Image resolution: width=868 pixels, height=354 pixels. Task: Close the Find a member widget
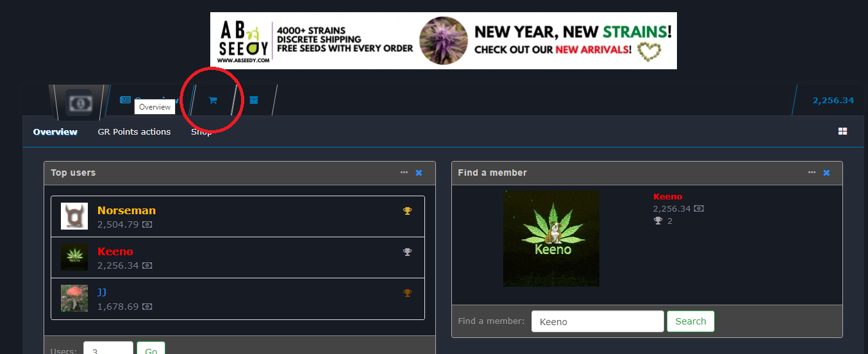pyautogui.click(x=826, y=173)
